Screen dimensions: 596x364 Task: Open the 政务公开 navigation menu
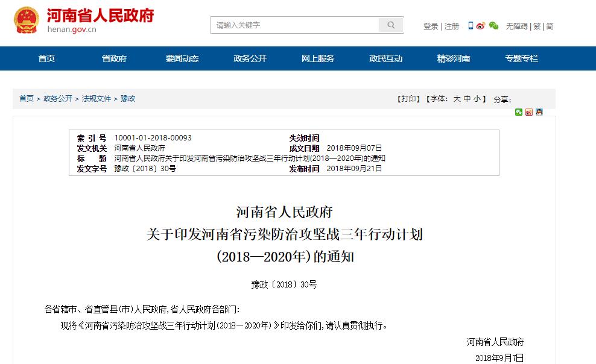tap(250, 58)
